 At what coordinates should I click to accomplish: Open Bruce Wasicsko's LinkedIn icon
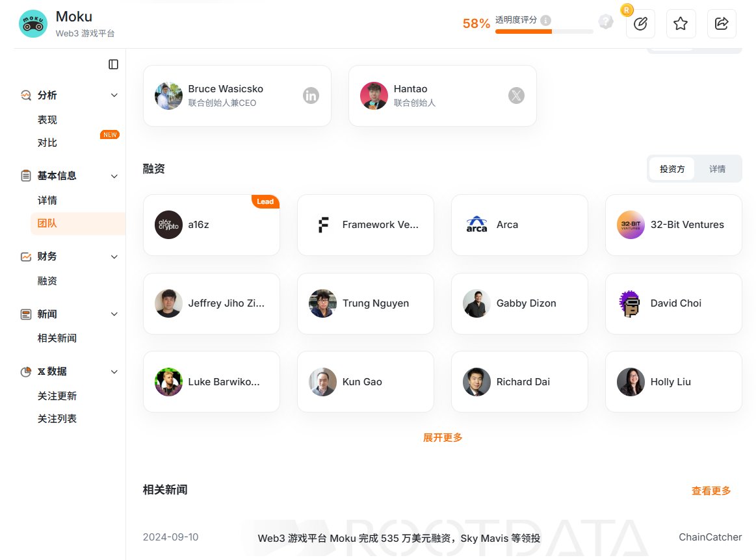click(x=311, y=95)
